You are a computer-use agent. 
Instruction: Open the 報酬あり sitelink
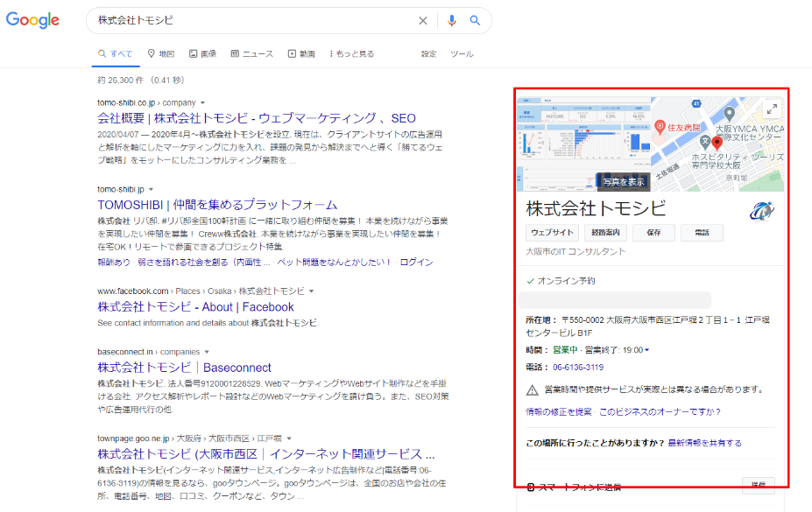pyautogui.click(x=114, y=263)
